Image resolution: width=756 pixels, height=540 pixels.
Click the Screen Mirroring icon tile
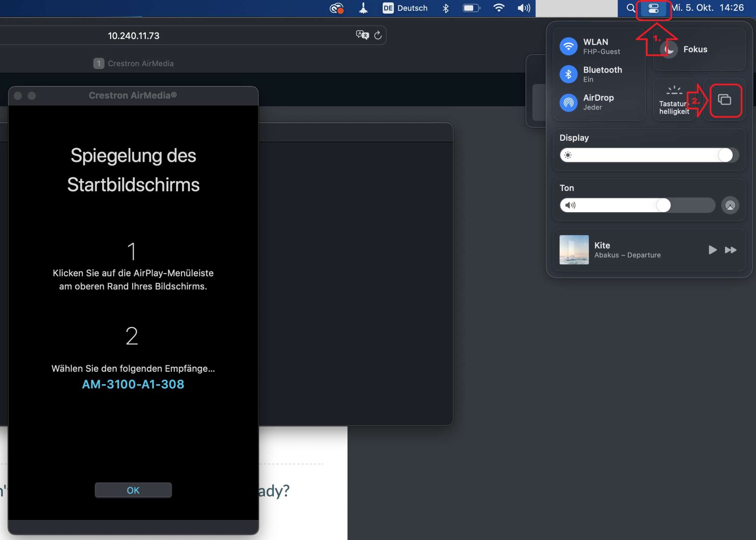[724, 100]
